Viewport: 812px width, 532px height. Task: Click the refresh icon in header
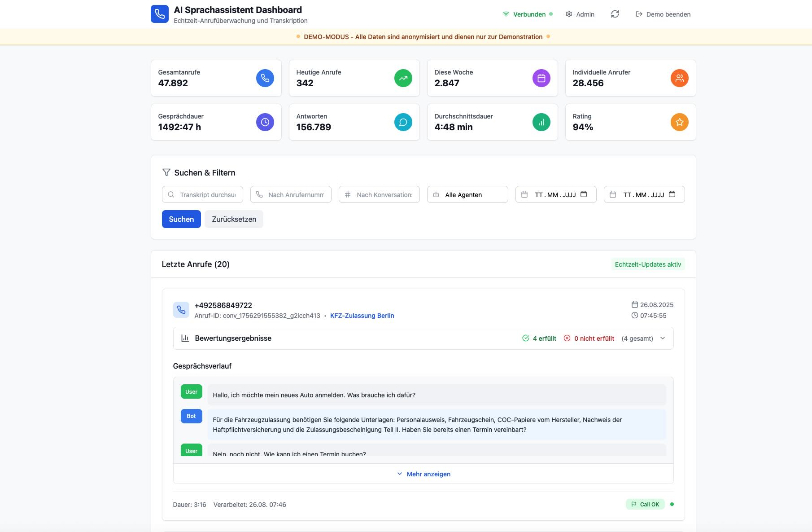coord(615,14)
